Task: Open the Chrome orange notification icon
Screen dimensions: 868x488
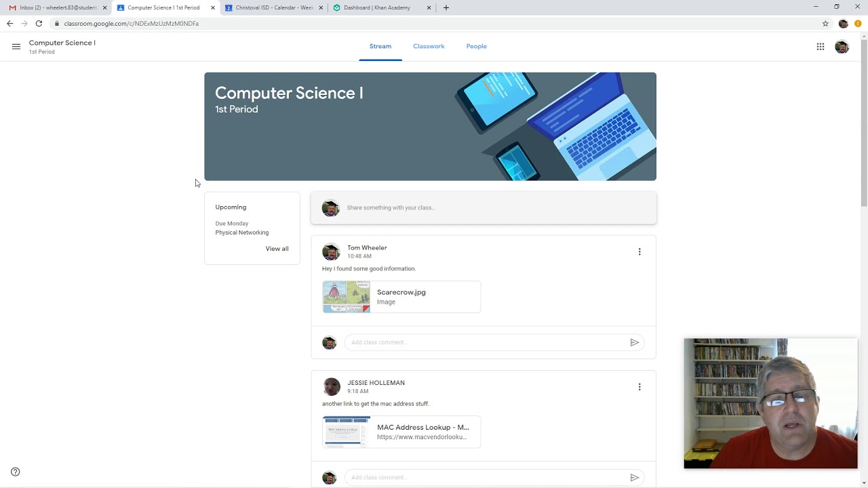Action: pyautogui.click(x=858, y=24)
